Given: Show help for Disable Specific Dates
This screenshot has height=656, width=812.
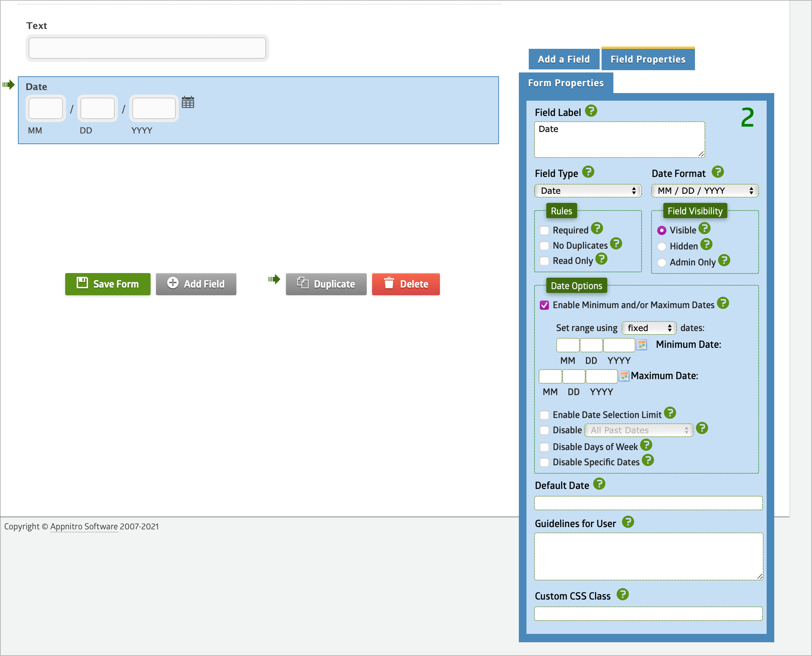Looking at the screenshot, I should click(648, 460).
